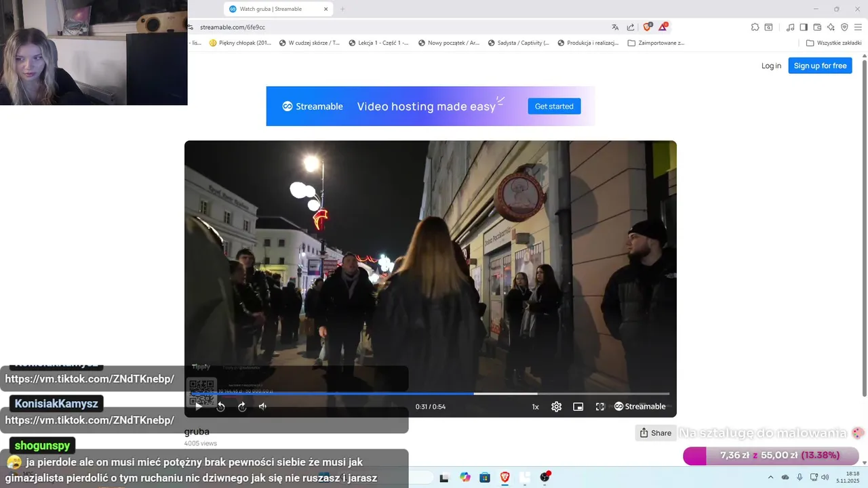Select the Watch gruba browser tab

click(278, 9)
